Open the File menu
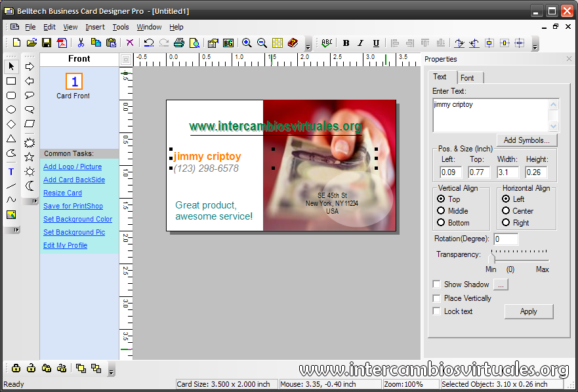Viewport: 578px width, 392px height. 30,27
